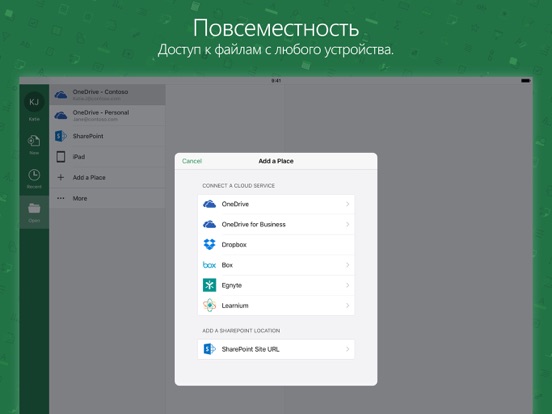Image resolution: width=552 pixels, height=414 pixels.
Task: Expand the OneDrive for Business chevron
Action: coord(347,224)
